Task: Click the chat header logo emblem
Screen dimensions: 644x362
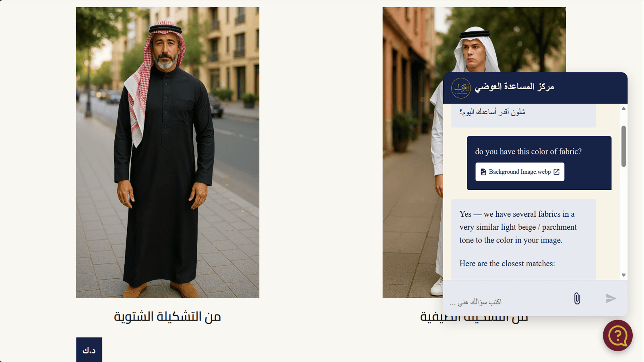Action: [x=461, y=88]
